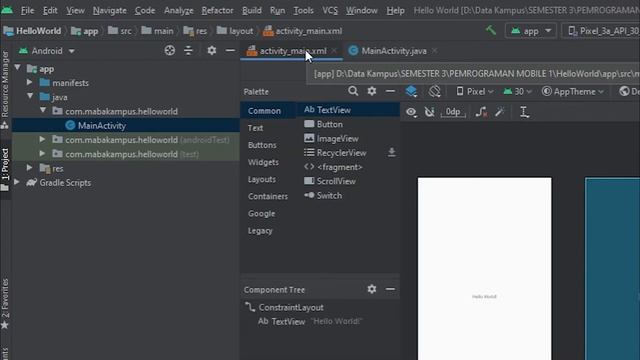This screenshot has width=640, height=360.
Task: Collapse the java folder
Action: 30,97
